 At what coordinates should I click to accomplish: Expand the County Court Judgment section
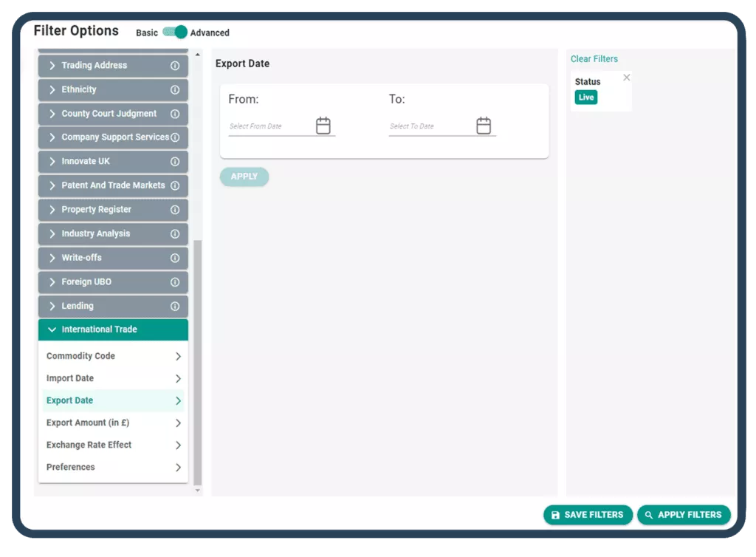113,114
